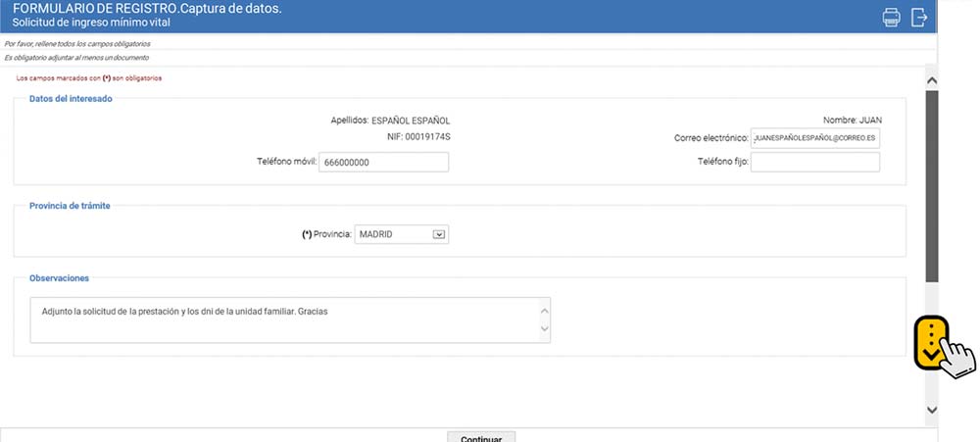Click the printer icon in header
The height and width of the screenshot is (442, 980).
[891, 17]
